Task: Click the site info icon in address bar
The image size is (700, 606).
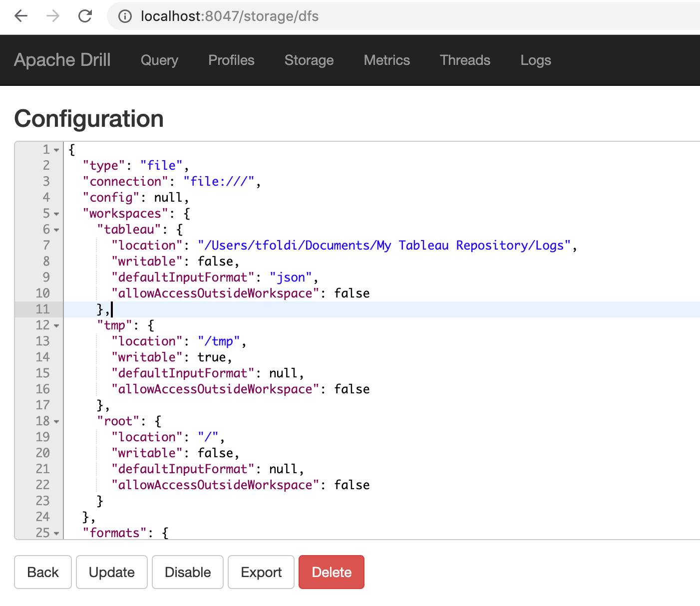Action: [x=125, y=16]
